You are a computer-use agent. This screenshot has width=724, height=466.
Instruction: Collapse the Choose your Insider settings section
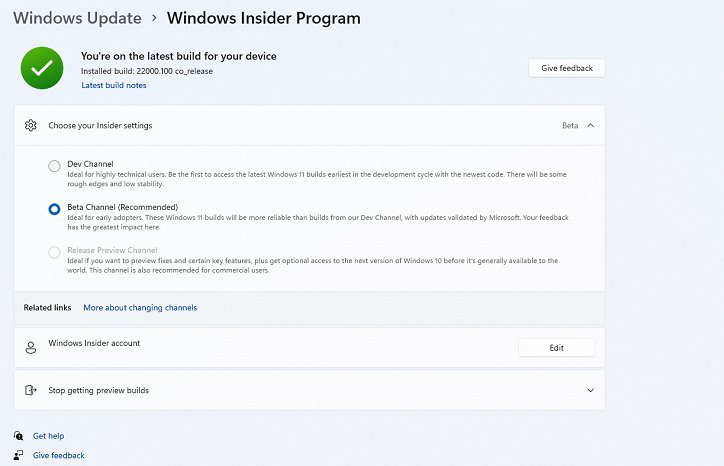(591, 125)
